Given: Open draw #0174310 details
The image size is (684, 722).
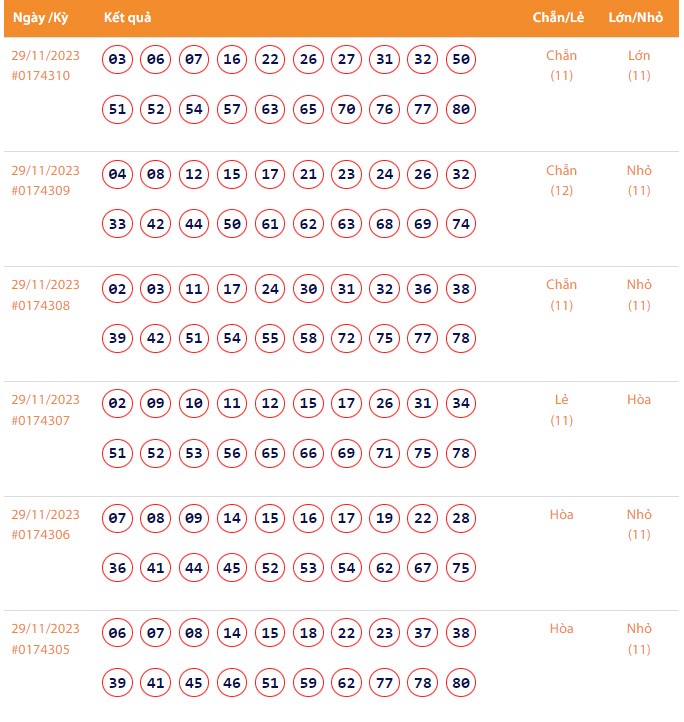Looking at the screenshot, I should (41, 76).
